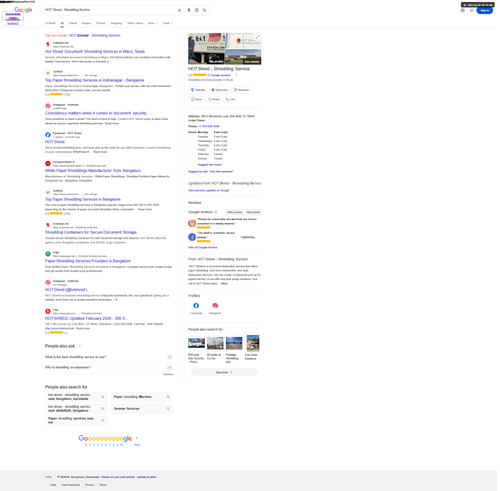Click the more options dots beside Google reviews count

tap(236, 75)
